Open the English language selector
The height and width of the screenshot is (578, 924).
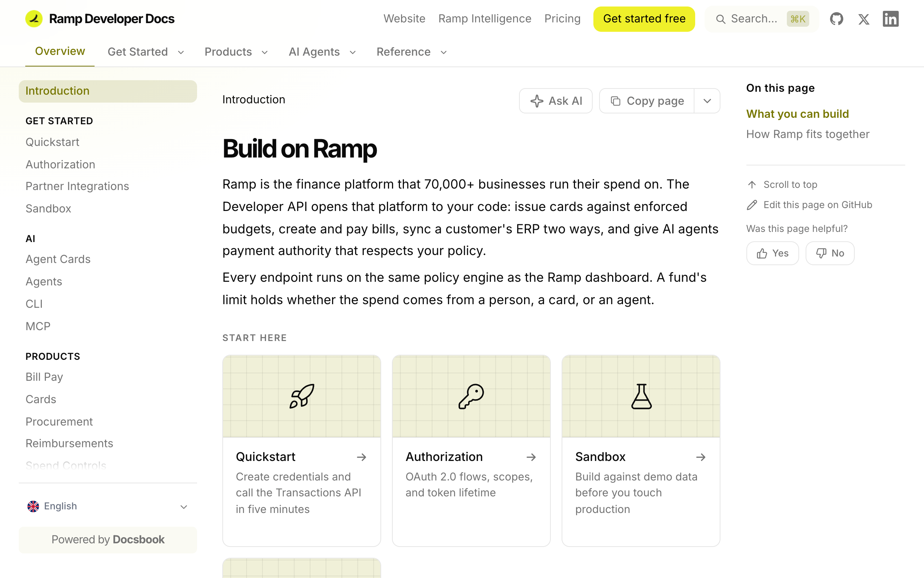(108, 506)
